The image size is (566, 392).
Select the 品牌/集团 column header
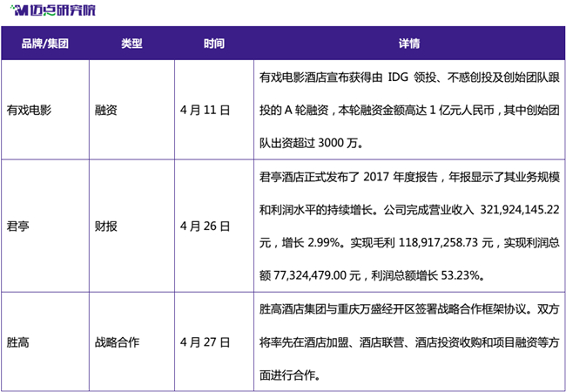(x=45, y=44)
